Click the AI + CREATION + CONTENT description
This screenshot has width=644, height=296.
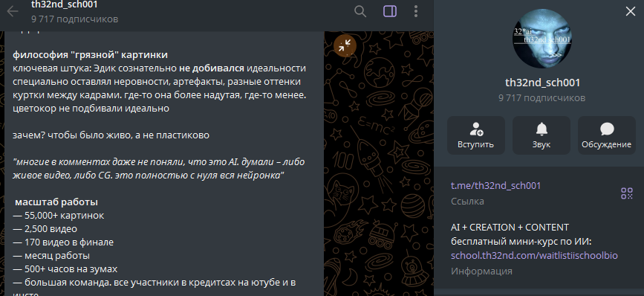tap(510, 227)
